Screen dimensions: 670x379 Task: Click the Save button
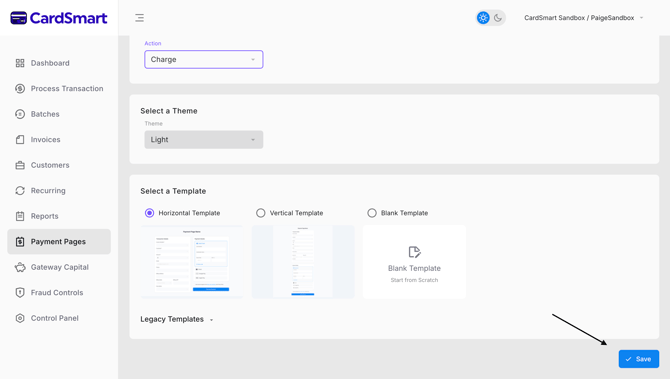[639, 359]
